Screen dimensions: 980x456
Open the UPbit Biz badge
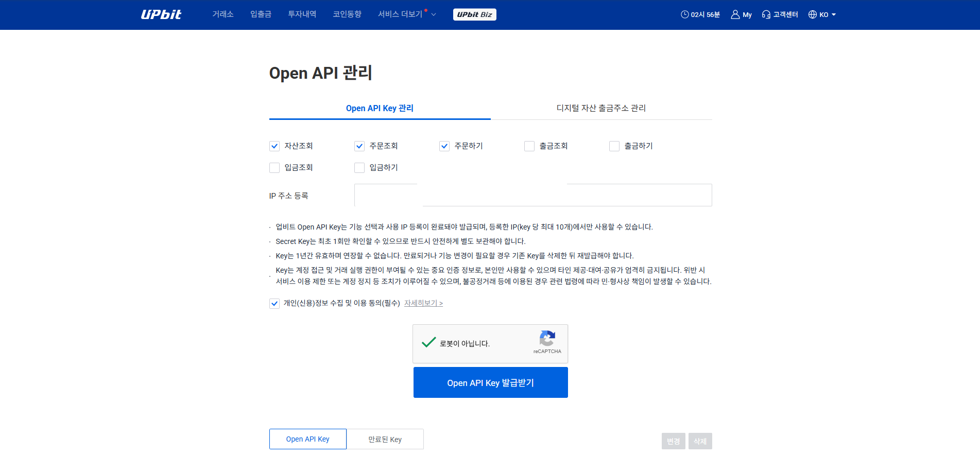474,14
